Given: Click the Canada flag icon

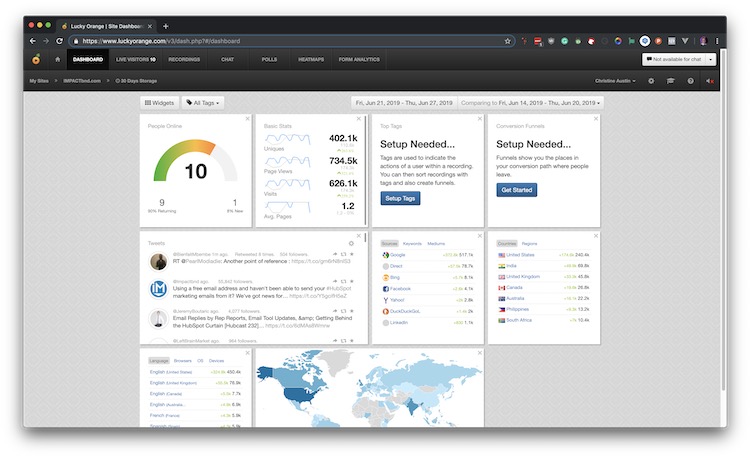Looking at the screenshot, I should pyautogui.click(x=501, y=288).
